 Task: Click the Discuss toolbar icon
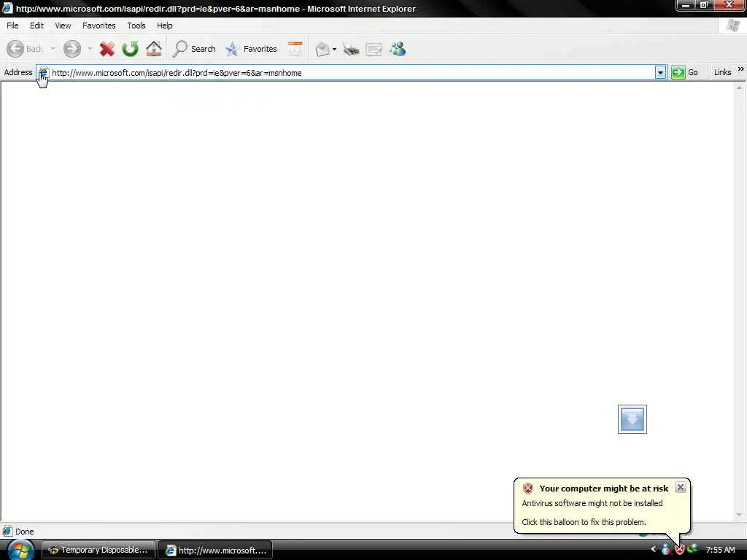tap(374, 49)
